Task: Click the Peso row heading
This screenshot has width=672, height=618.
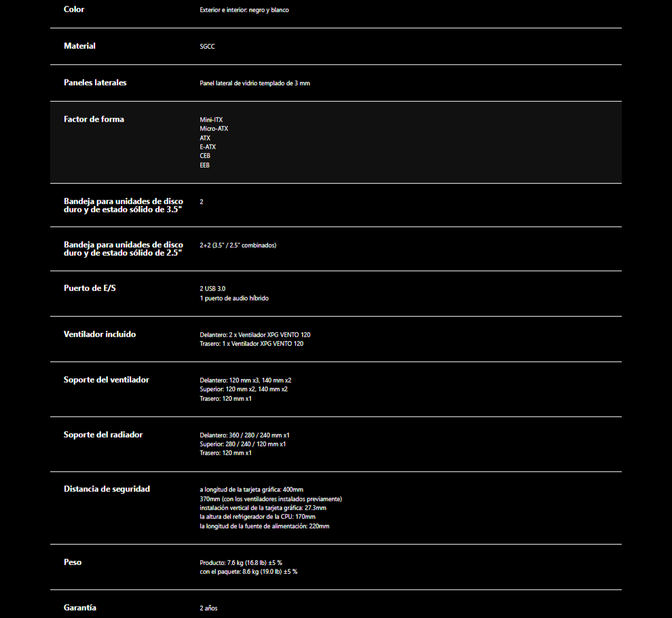Action: [73, 562]
